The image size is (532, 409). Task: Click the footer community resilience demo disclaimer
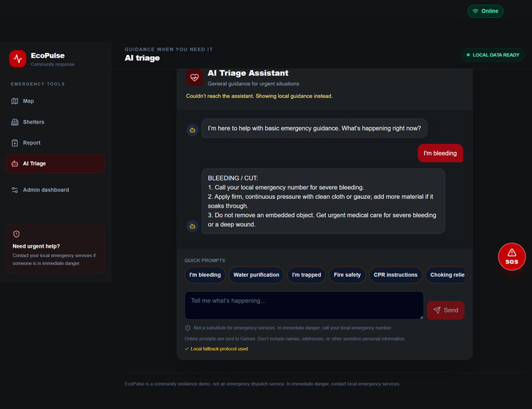262,384
